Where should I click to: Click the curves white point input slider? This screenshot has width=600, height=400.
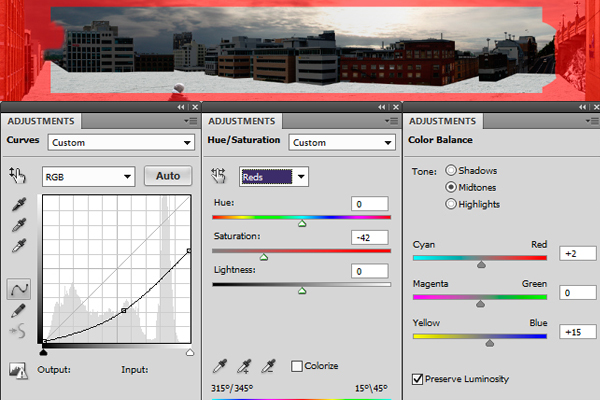(x=190, y=352)
